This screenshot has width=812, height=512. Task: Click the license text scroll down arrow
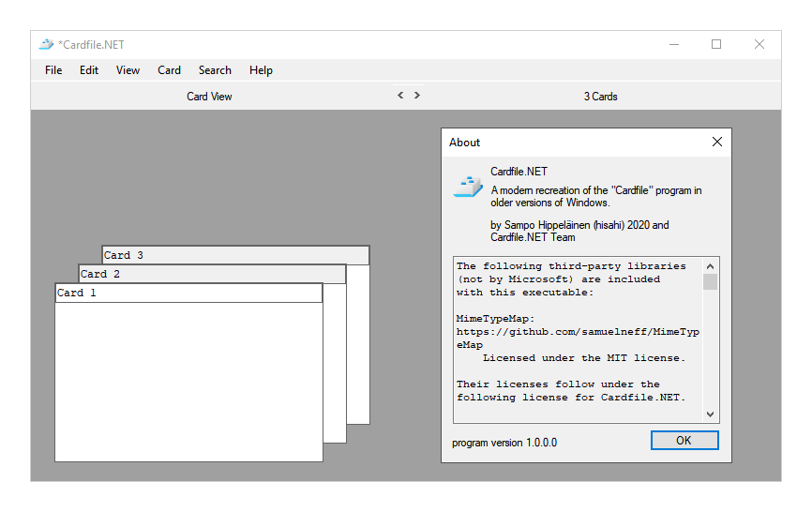pyautogui.click(x=711, y=414)
